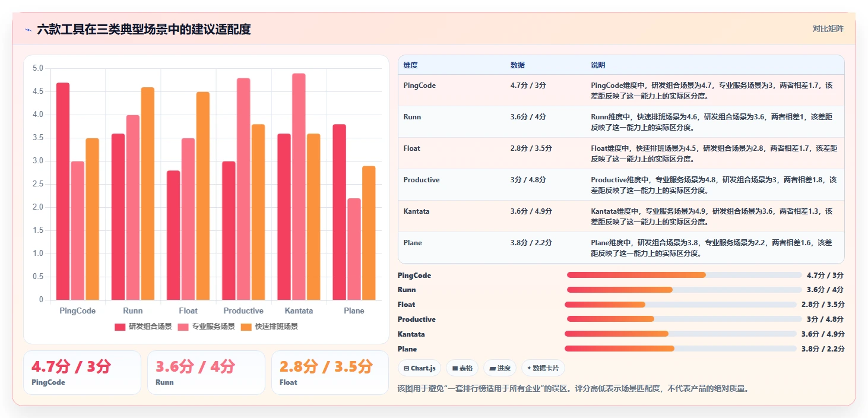Image resolution: width=868 pixels, height=418 pixels.
Task: Click the 表格 chip
Action: coord(462,368)
